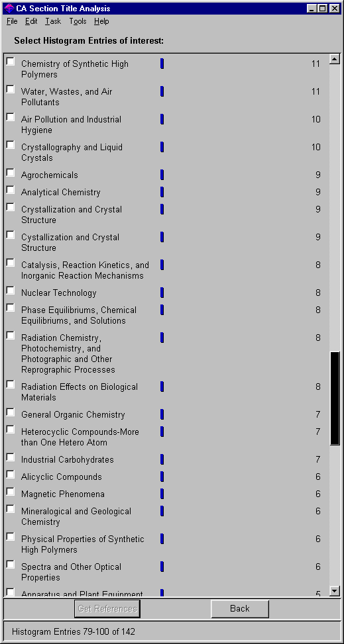Select Air Pollution and Industrial Hygiene checkbox
Image resolution: width=344 pixels, height=644 pixels.
coord(11,117)
